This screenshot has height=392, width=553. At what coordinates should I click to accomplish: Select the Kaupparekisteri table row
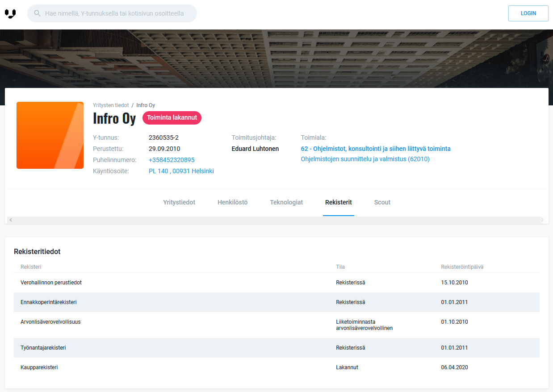(276, 367)
